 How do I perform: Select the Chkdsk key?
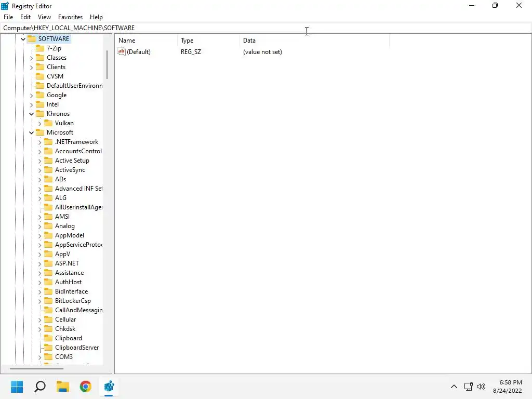click(65, 329)
